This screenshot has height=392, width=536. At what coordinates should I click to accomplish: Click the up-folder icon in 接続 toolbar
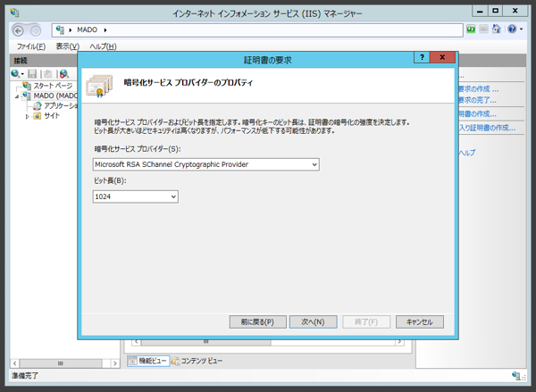pos(48,73)
